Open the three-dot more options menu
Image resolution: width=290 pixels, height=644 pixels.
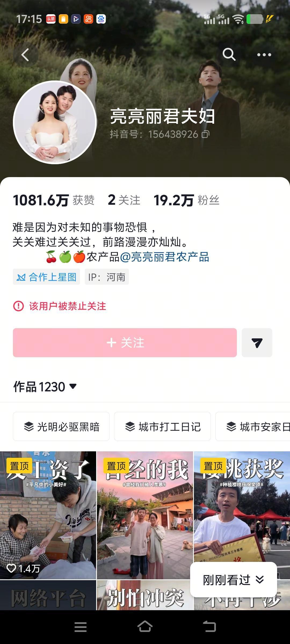point(264,55)
